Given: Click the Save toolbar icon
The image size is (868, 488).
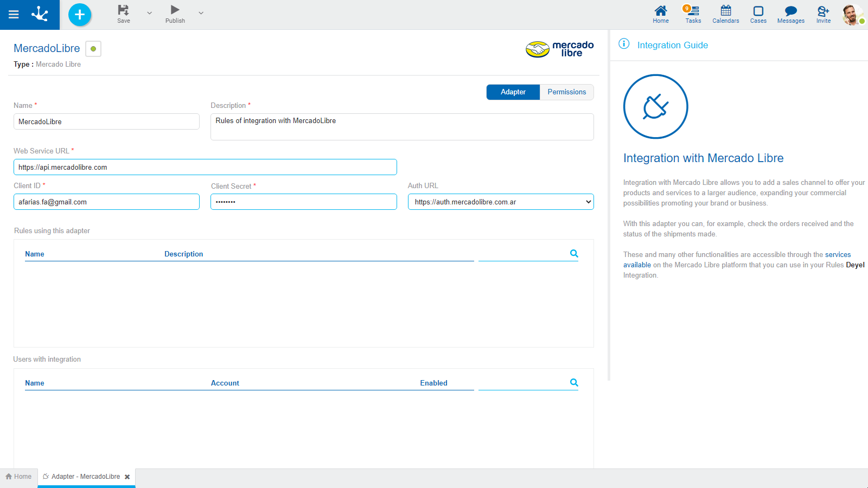Looking at the screenshot, I should (124, 10).
